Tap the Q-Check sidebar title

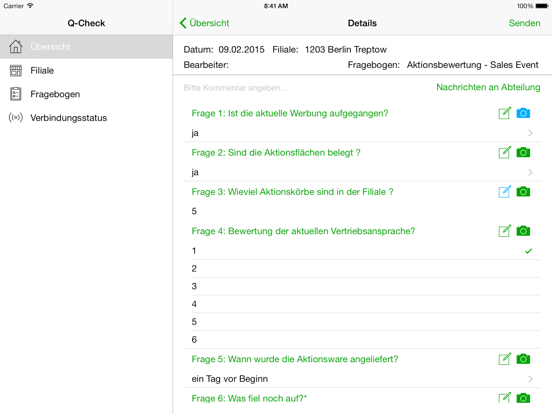86,23
